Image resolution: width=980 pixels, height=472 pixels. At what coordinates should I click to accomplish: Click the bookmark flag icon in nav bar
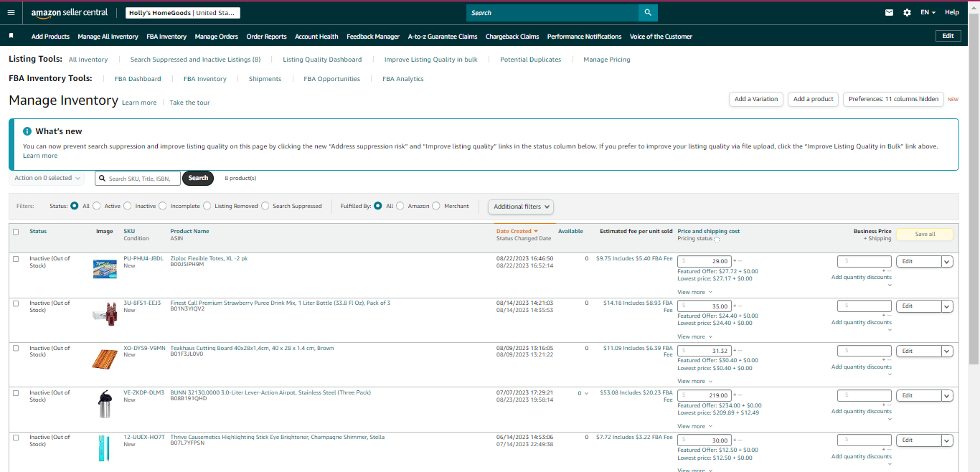point(11,36)
